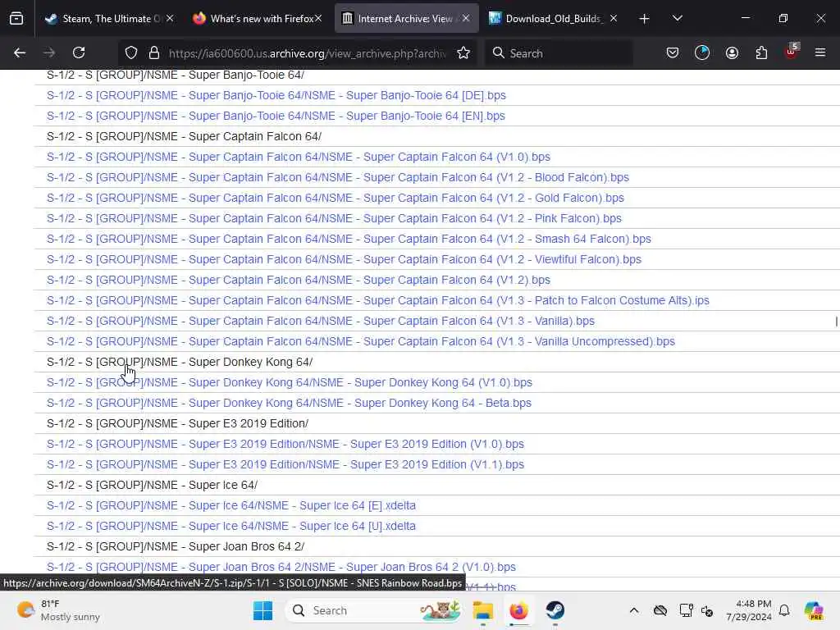
Task: Open the V1.2 - Gold Falcon.bps link
Action: 336,198
